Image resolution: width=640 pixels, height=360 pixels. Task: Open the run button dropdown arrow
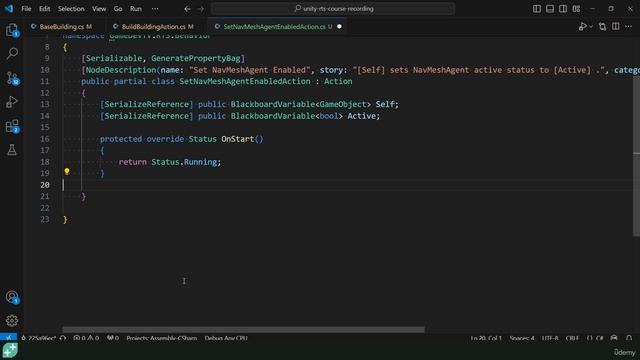(591, 27)
